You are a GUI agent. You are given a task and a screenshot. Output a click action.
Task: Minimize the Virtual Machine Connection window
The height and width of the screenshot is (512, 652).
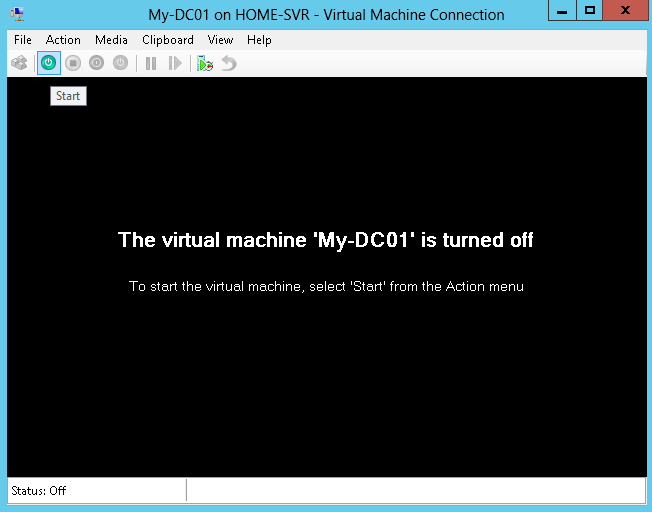(x=562, y=10)
